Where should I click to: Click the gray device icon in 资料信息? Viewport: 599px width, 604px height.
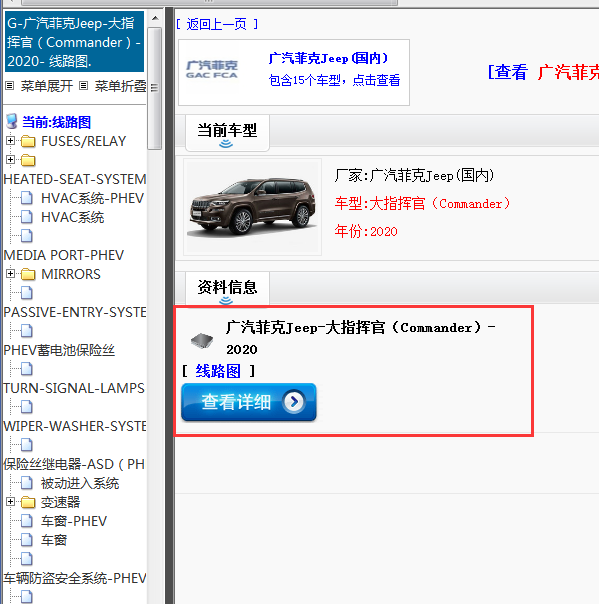coord(202,341)
